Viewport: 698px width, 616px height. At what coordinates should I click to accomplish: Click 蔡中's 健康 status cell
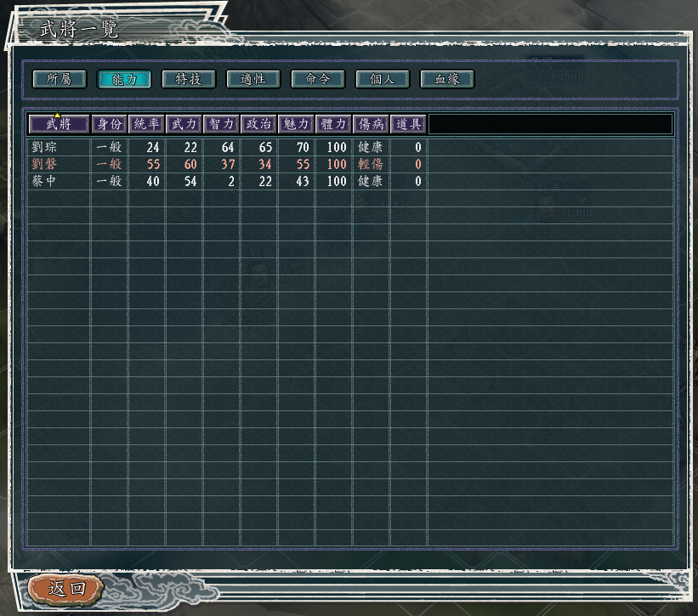click(x=371, y=181)
